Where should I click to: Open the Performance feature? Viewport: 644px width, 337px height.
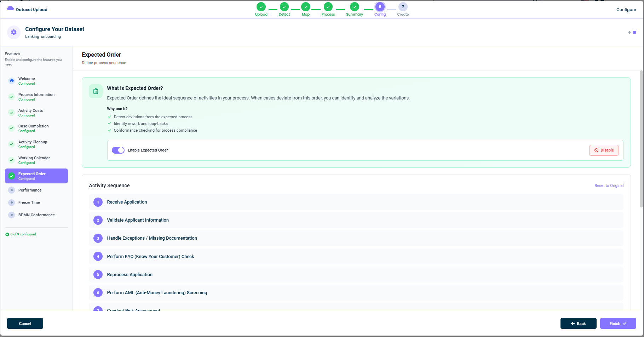[x=36, y=190]
